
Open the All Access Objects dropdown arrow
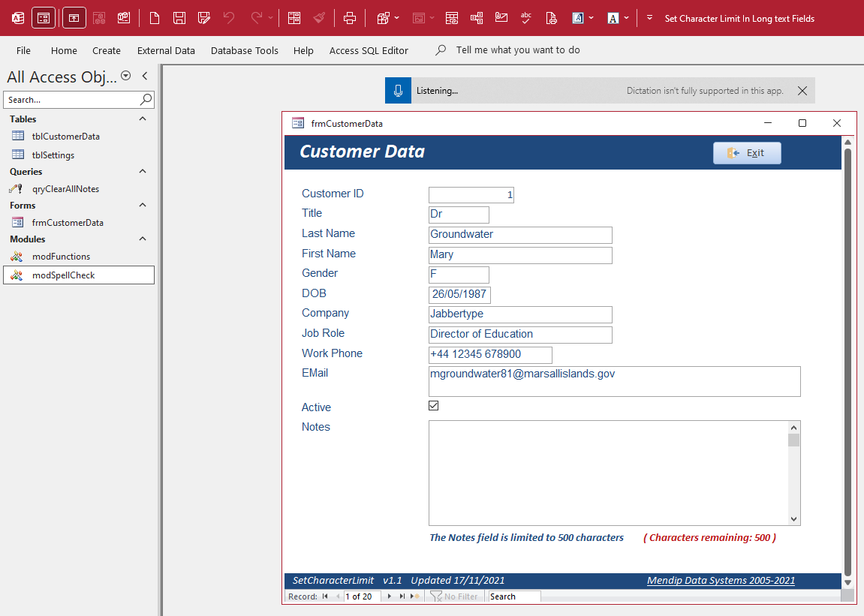pos(125,76)
